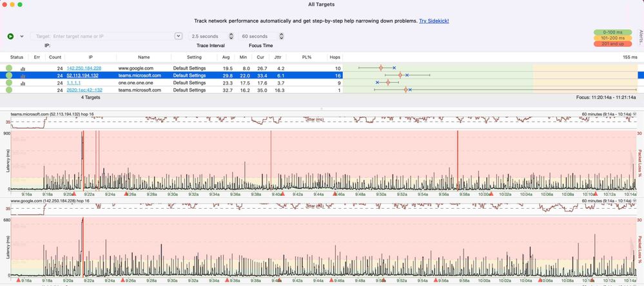
Task: Click the status circle for one.one.one.one
Action: tap(9, 83)
